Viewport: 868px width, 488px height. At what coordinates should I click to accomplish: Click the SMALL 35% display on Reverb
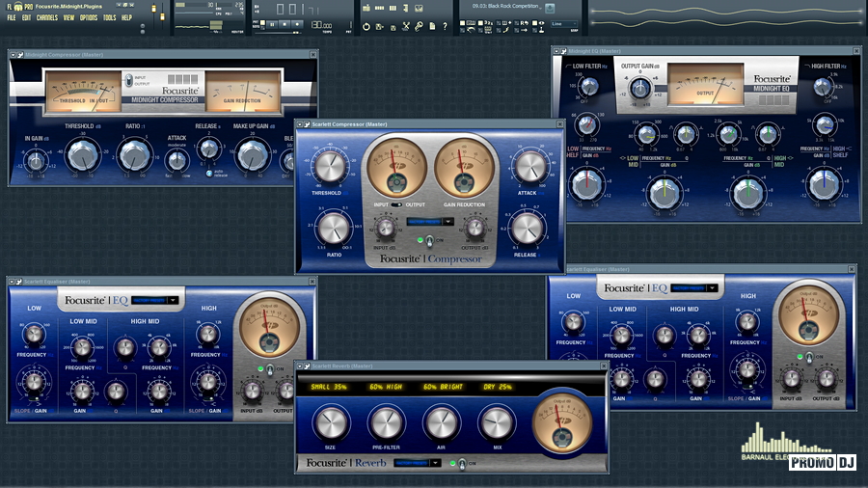click(328, 387)
